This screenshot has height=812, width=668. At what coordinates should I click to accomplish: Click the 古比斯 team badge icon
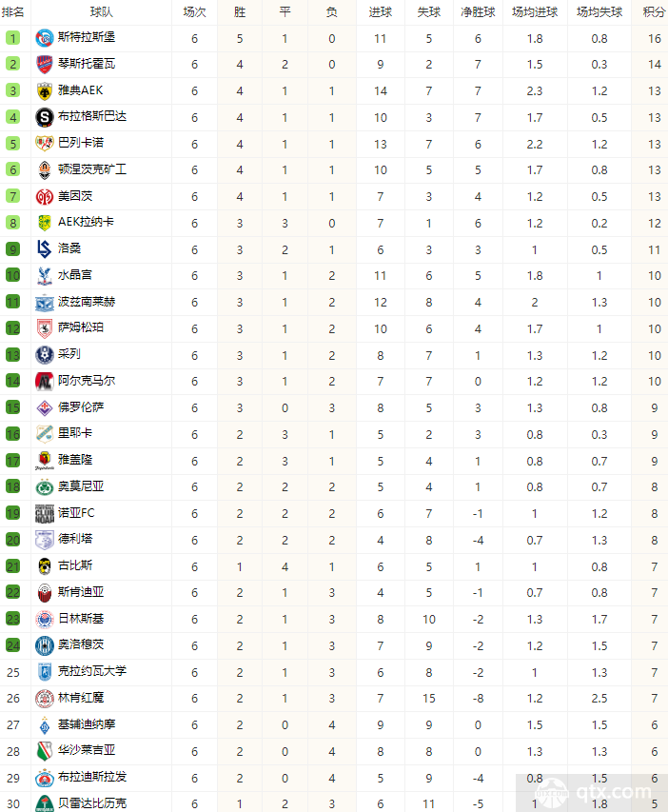coord(43,565)
